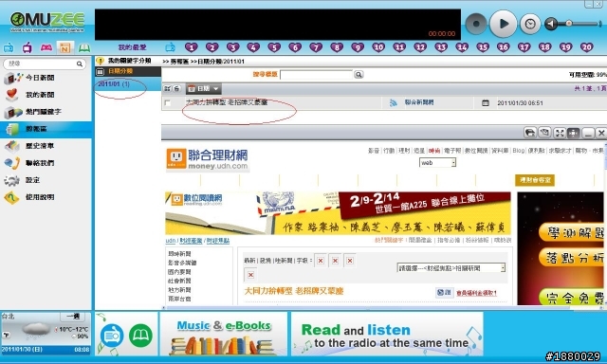Click the round record button
This screenshot has width=607, height=364.
(476, 24)
